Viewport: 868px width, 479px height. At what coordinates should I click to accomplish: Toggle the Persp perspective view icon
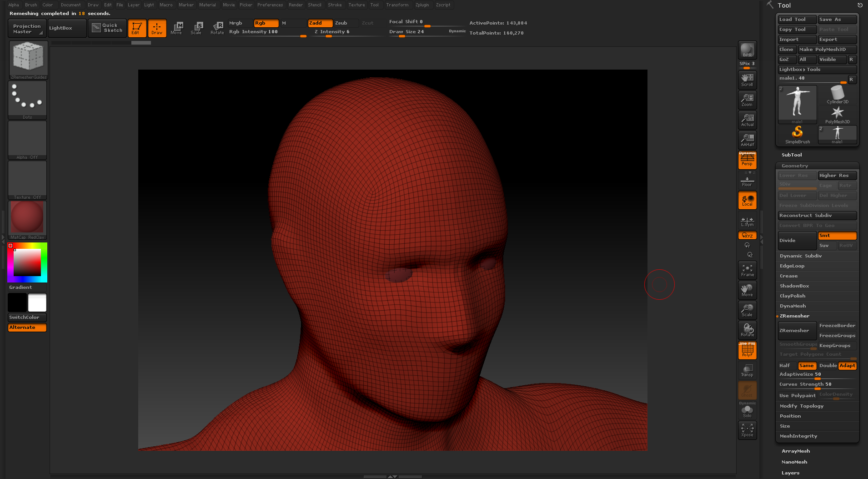coord(747,160)
